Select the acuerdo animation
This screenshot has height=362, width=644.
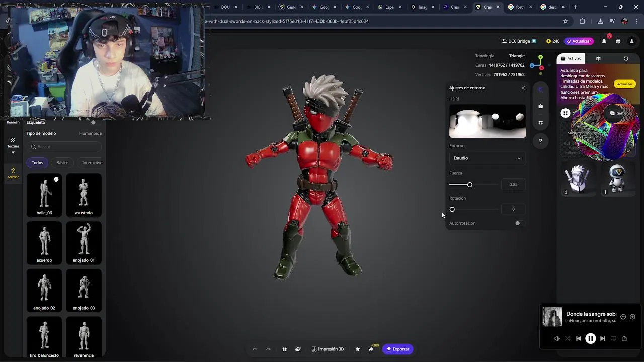pos(44,243)
